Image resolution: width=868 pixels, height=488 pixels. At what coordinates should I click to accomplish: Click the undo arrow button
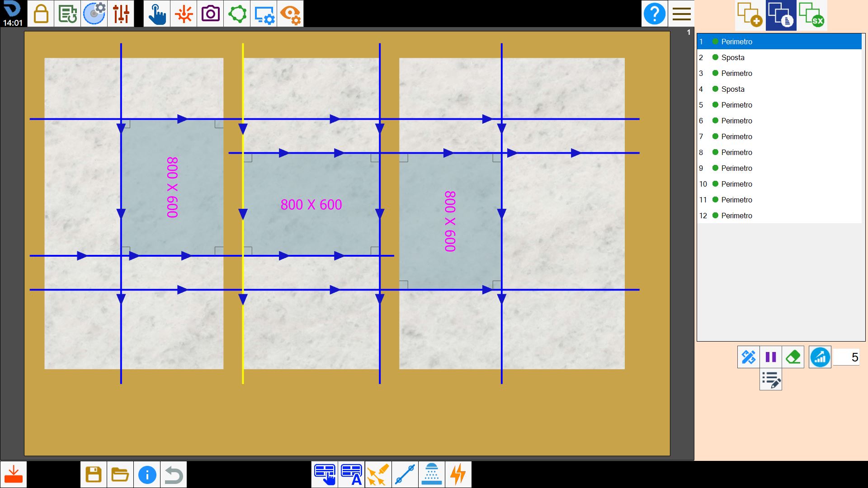click(x=174, y=474)
